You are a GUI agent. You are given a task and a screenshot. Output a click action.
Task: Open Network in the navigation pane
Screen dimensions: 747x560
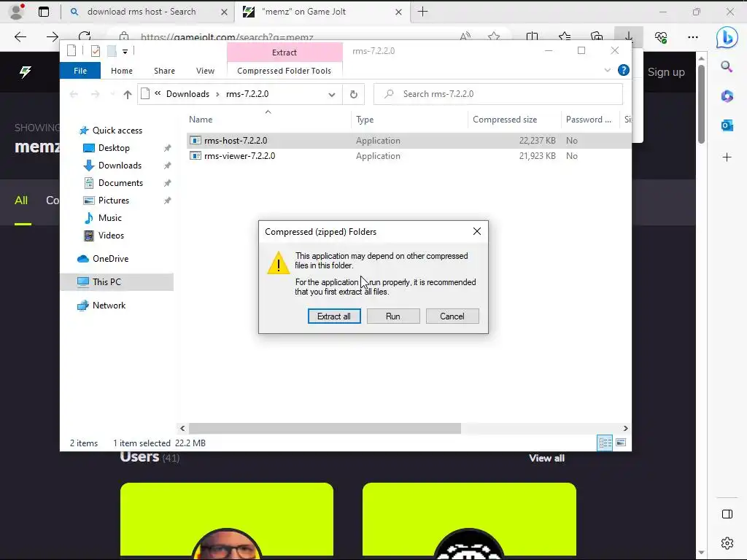(x=109, y=306)
